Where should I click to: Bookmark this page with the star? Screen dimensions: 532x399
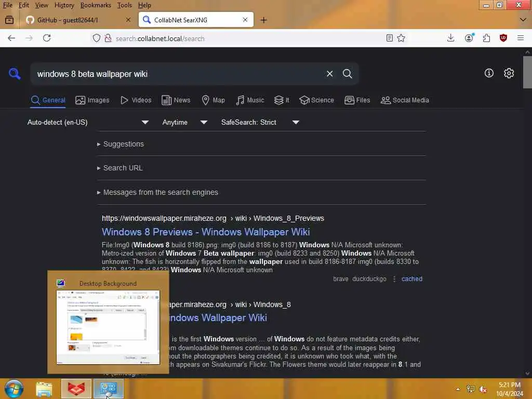click(x=401, y=38)
